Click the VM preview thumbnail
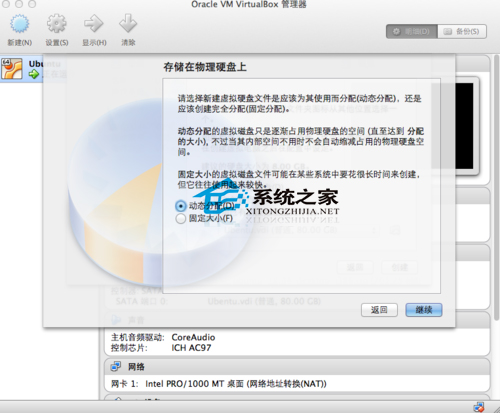 [464, 126]
